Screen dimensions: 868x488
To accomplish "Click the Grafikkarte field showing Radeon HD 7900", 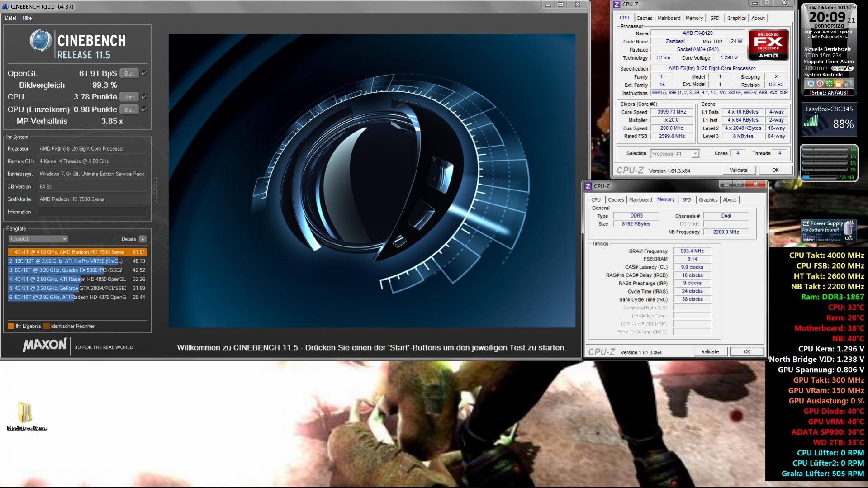I will [x=92, y=199].
